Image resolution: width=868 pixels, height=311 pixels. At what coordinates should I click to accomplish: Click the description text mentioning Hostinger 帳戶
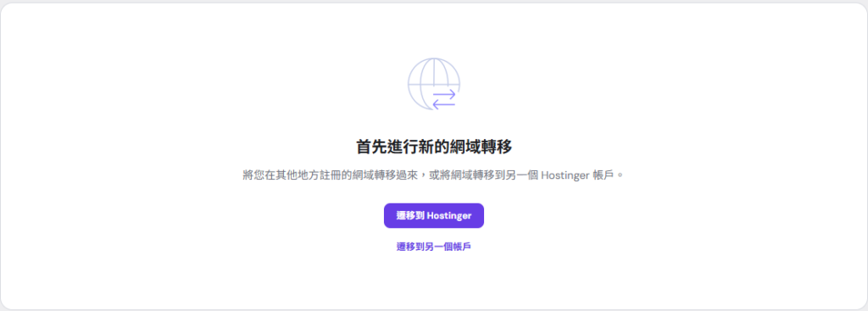[433, 175]
